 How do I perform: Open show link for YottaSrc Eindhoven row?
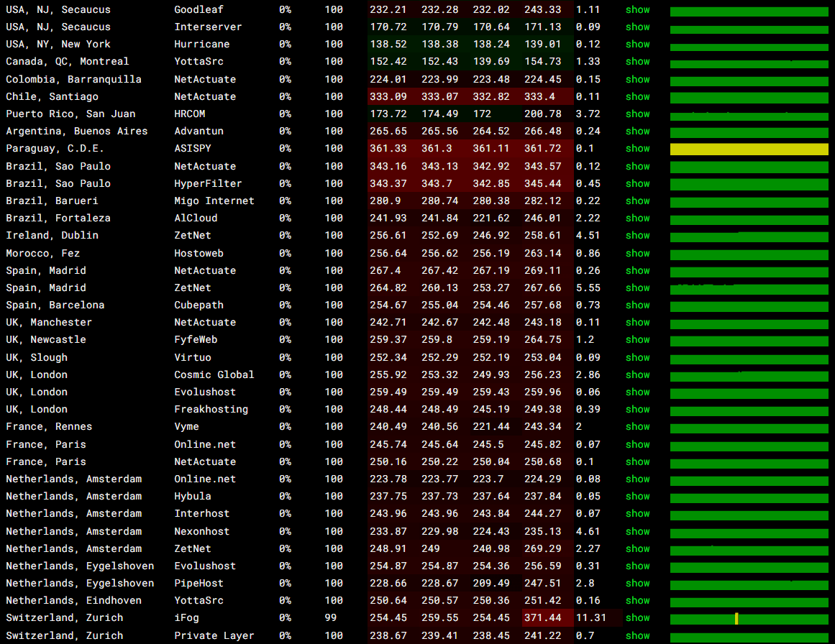637,600
